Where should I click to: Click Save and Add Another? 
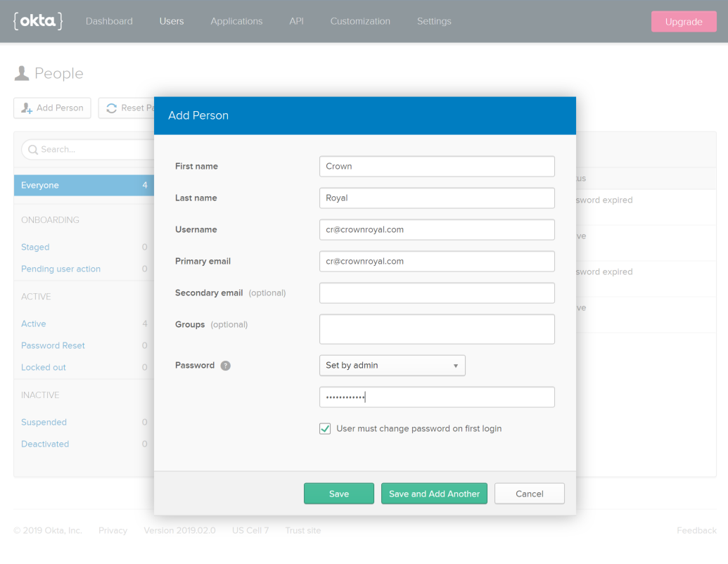point(434,494)
